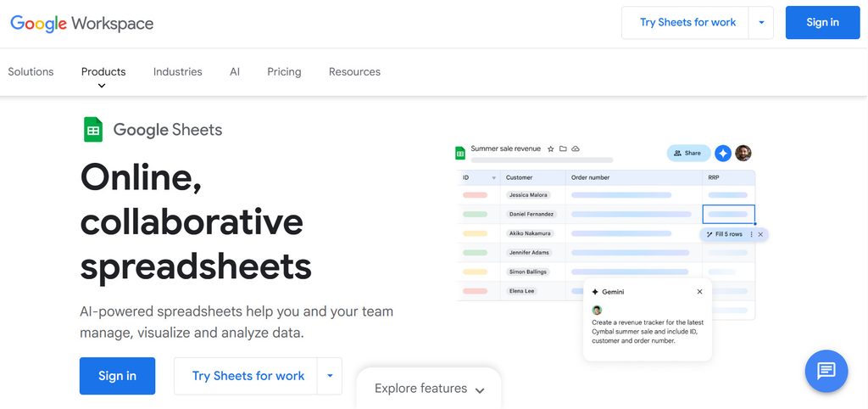Viewport: 868px width, 409px height.
Task: Select the Akiko Nakamura customer chip
Action: pyautogui.click(x=529, y=233)
